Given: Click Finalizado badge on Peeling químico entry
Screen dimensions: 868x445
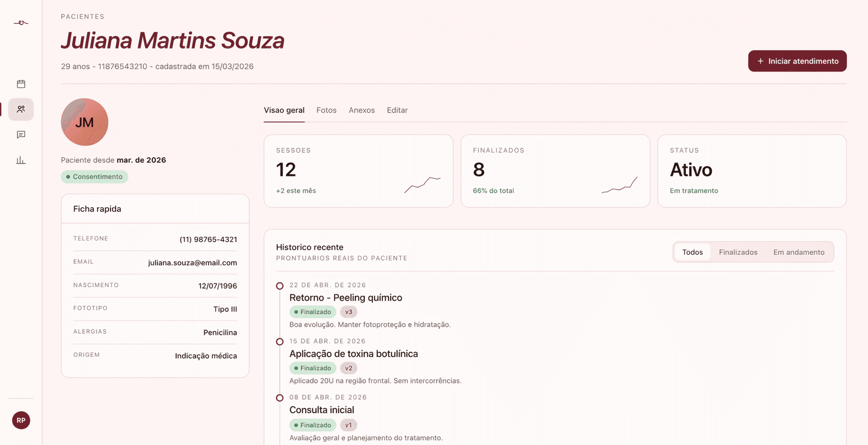Looking at the screenshot, I should (313, 312).
